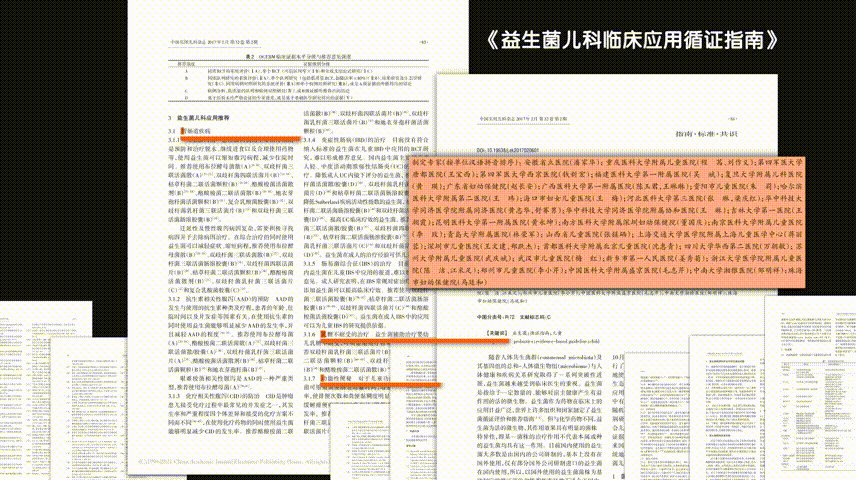This screenshot has height=480, width=856.
Task: Select the heading '3 益生菌儿科应用推荐'
Action: (x=199, y=118)
